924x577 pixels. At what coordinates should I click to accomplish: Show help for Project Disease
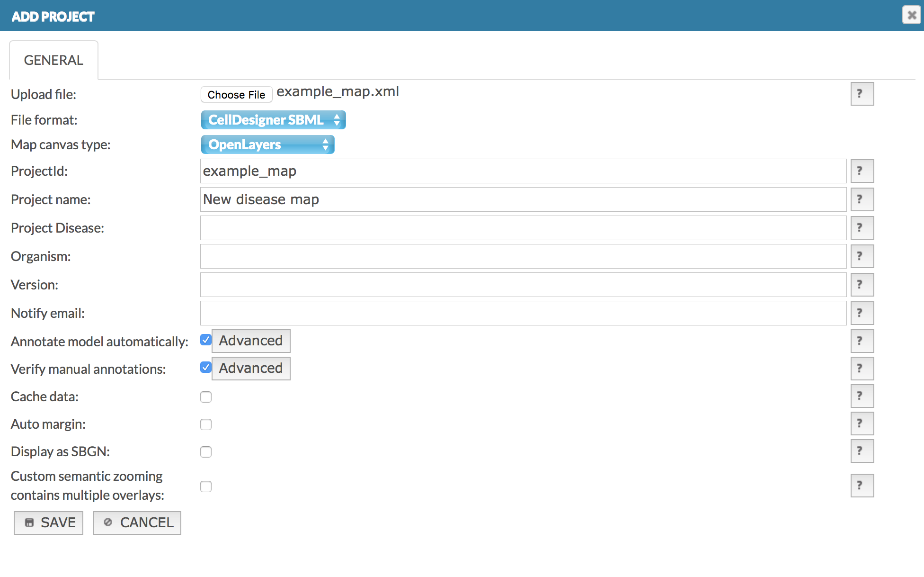[862, 228]
